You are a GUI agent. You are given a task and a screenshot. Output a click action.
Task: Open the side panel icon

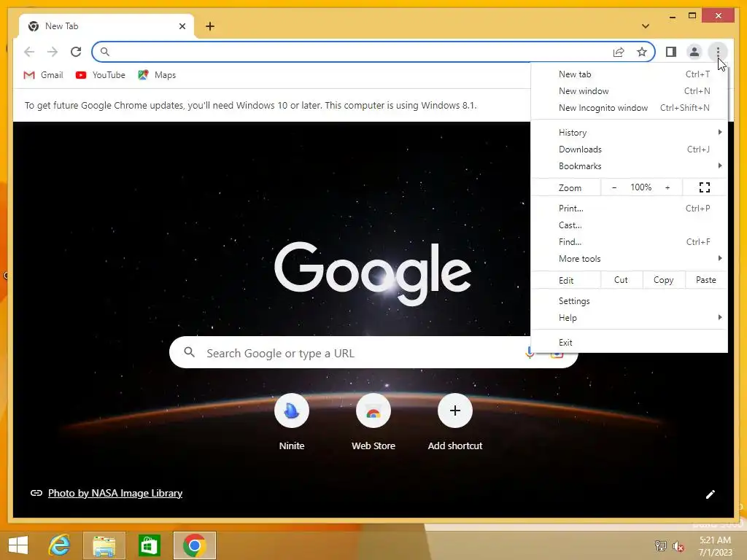coord(671,52)
